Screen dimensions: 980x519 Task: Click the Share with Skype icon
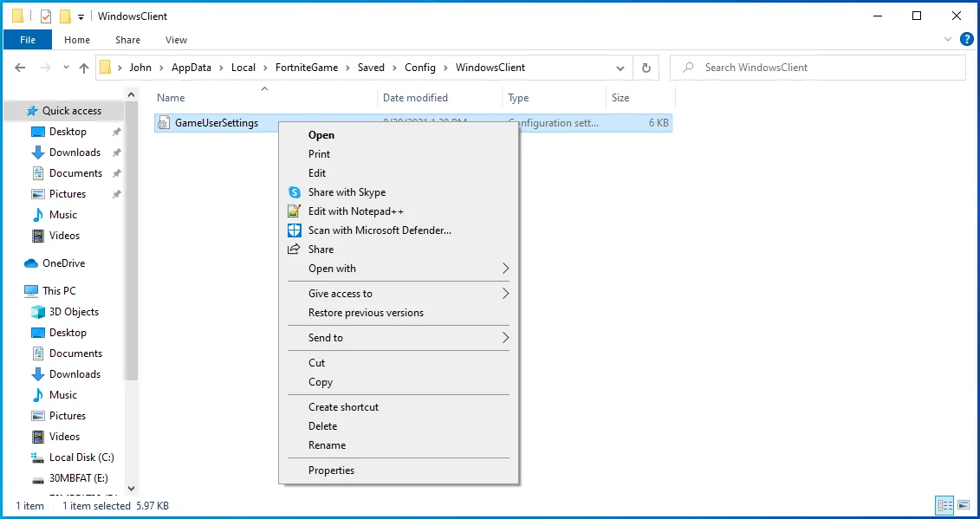(x=295, y=192)
